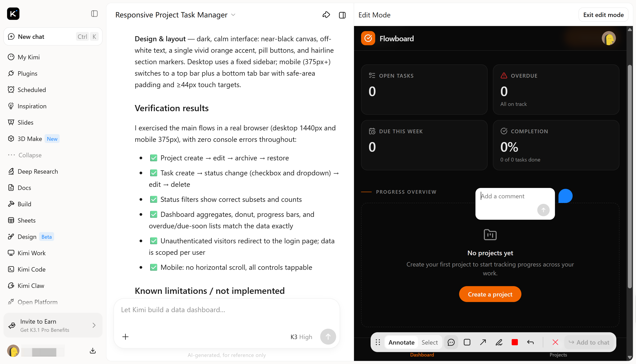Click the share arrow icon
Viewport: 636px width, 364px height.
tap(326, 15)
